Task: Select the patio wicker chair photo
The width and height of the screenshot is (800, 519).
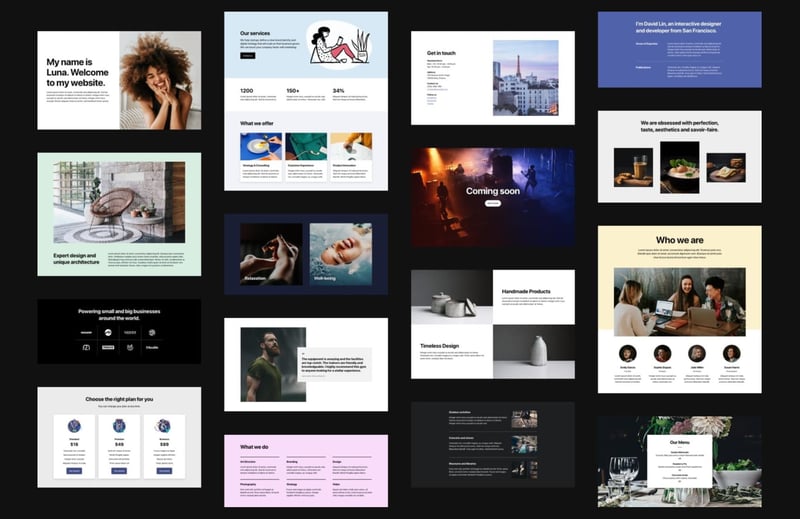Action: 119,203
